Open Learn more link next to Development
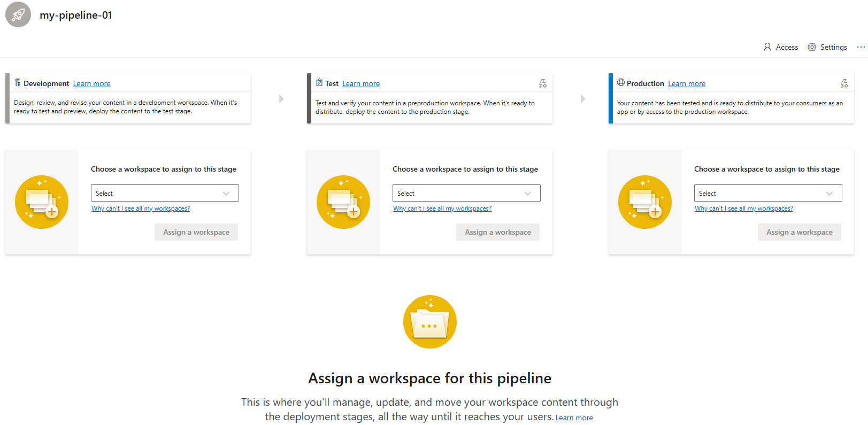 (x=92, y=83)
